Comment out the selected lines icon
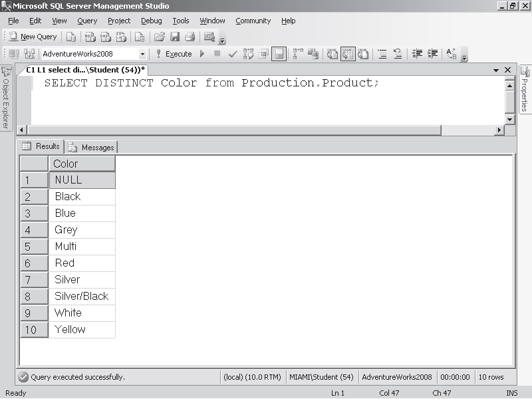Viewport: 532px width, 399px height. pyautogui.click(x=382, y=54)
